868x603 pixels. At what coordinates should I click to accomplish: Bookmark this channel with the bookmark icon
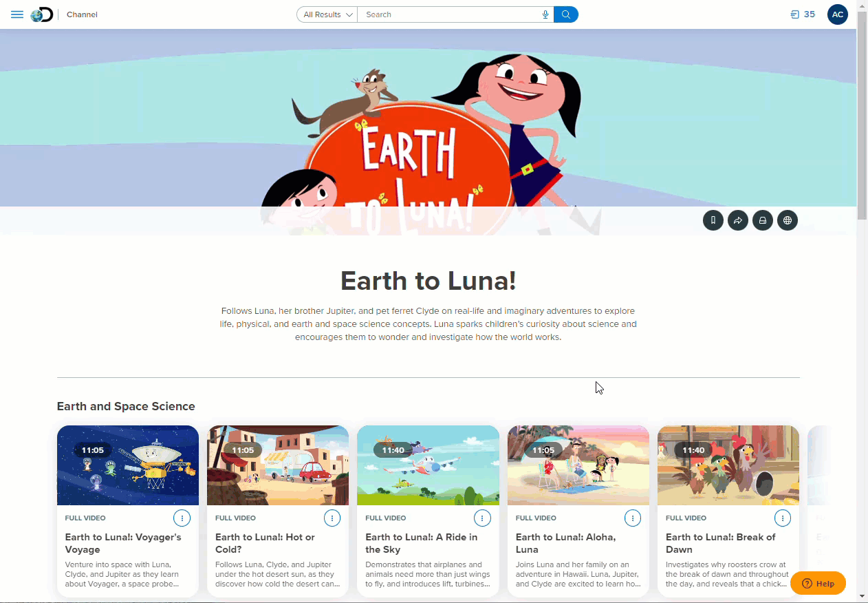click(713, 220)
